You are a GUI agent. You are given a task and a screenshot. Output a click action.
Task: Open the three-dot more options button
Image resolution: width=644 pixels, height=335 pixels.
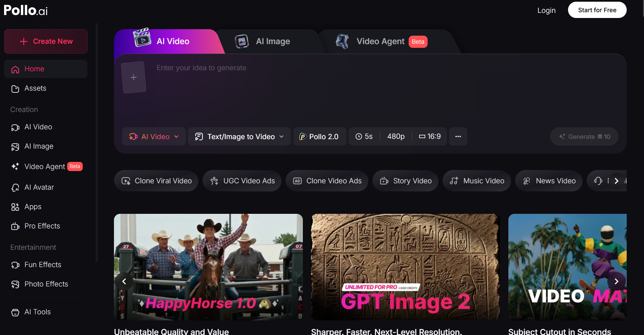[x=458, y=136]
